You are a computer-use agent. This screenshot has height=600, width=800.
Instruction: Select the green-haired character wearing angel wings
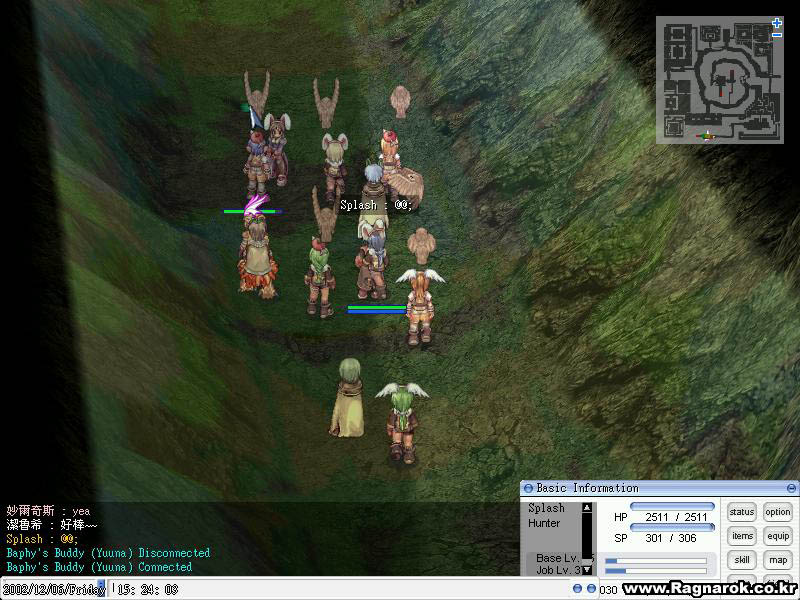[402, 423]
